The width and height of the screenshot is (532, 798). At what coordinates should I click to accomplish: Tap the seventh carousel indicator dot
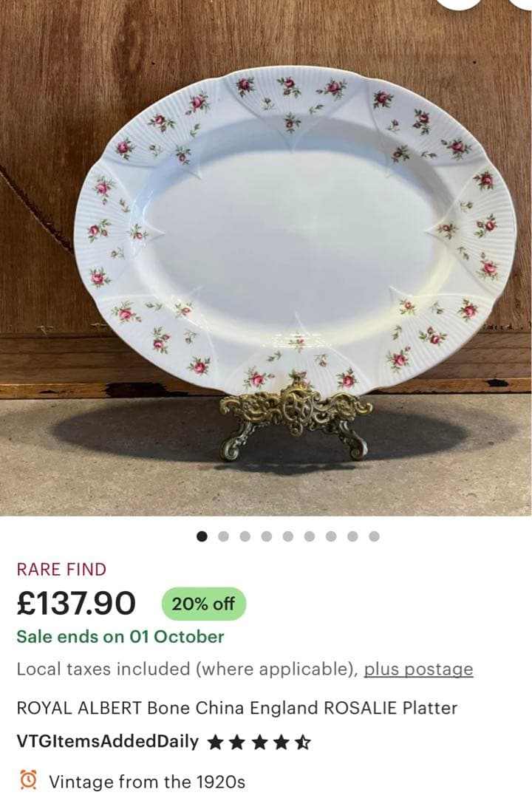331,536
